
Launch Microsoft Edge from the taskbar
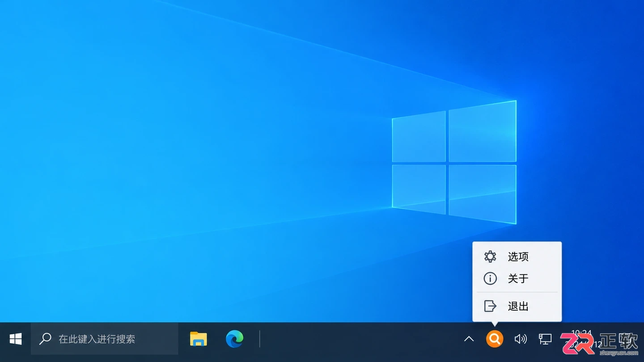coord(235,339)
